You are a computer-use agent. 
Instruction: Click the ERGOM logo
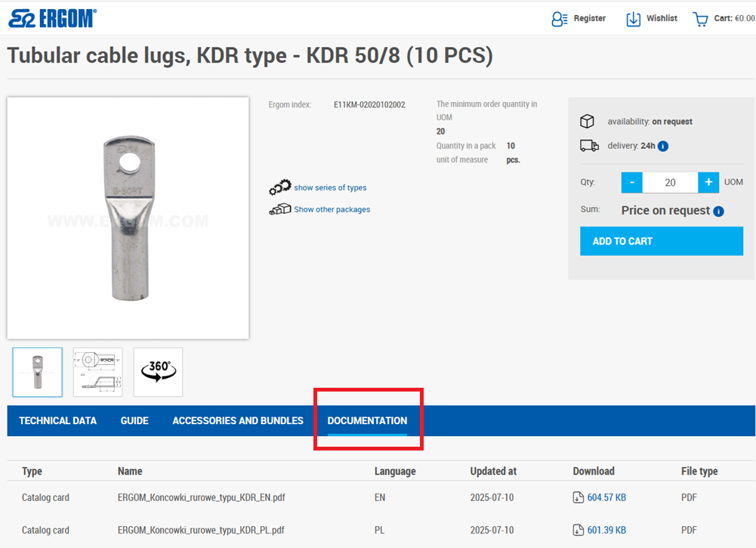tap(52, 18)
